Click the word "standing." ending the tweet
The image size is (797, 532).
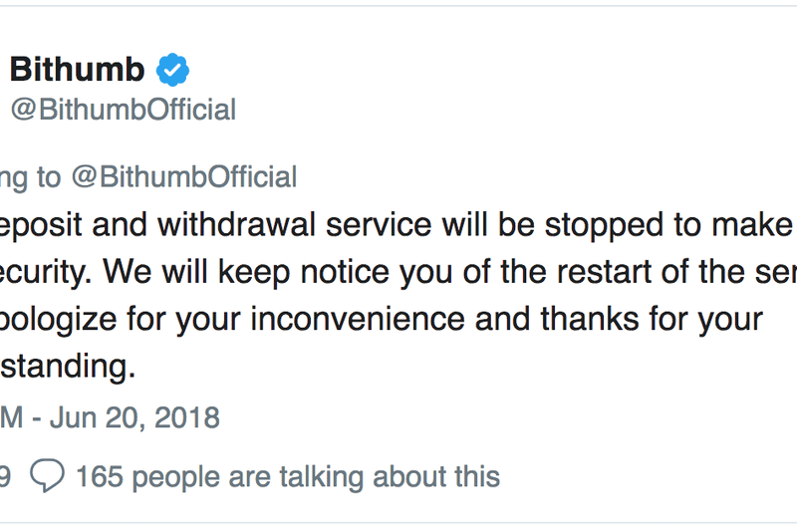click(x=67, y=367)
